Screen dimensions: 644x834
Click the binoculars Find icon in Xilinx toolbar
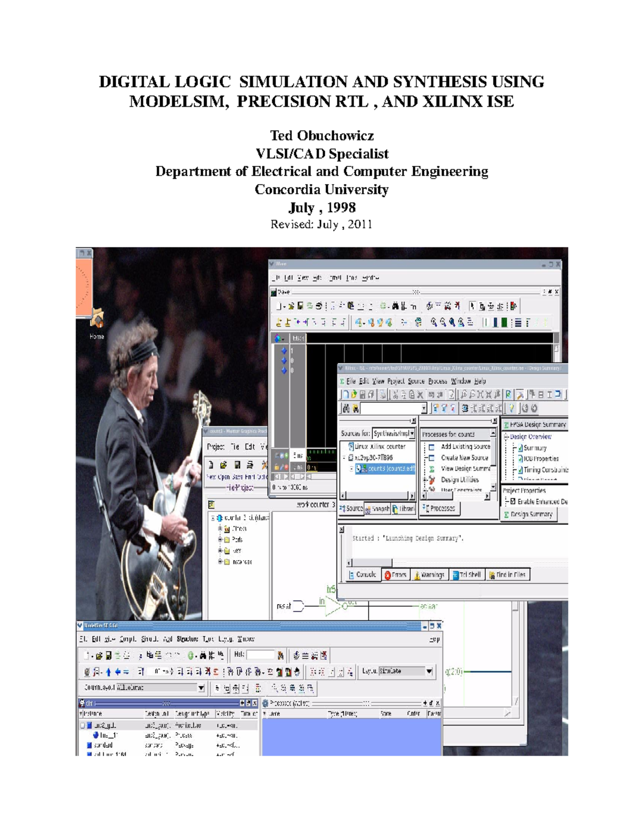coord(346,409)
